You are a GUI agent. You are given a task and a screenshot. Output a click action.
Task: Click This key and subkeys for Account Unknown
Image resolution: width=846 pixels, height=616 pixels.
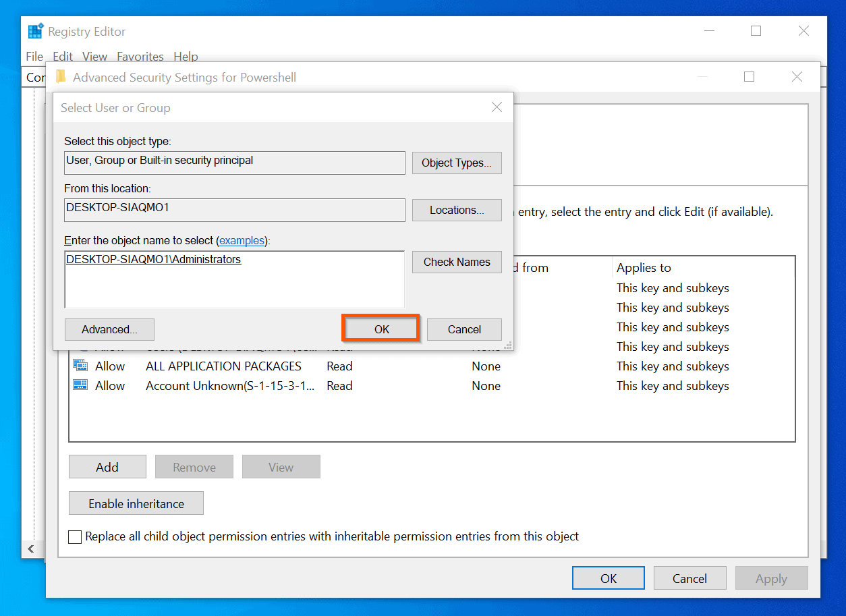(673, 386)
